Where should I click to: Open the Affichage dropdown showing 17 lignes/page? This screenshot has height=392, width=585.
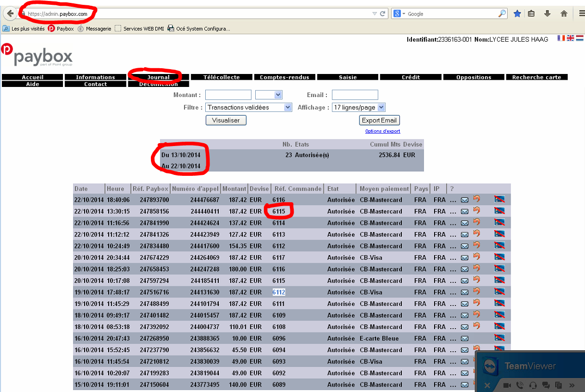click(x=359, y=108)
